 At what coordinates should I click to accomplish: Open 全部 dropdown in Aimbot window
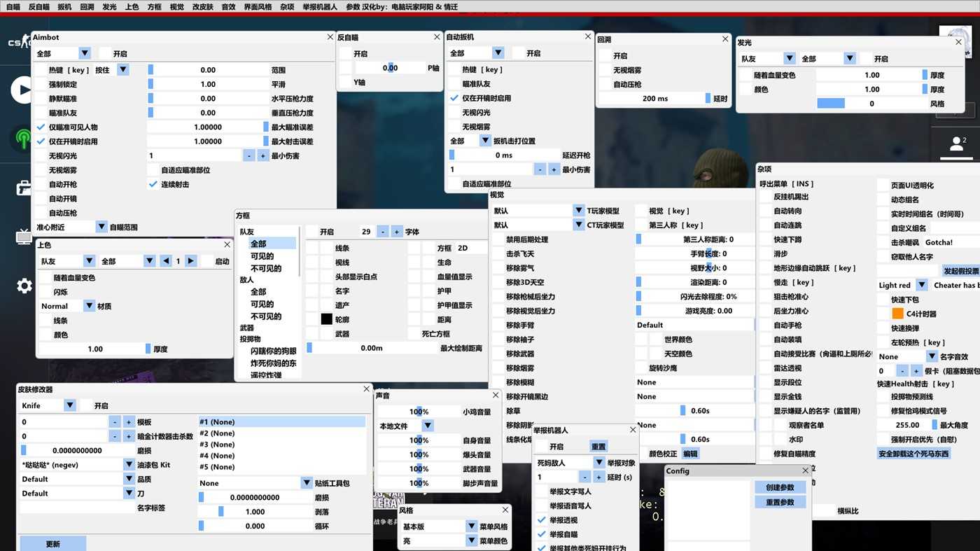pyautogui.click(x=63, y=53)
